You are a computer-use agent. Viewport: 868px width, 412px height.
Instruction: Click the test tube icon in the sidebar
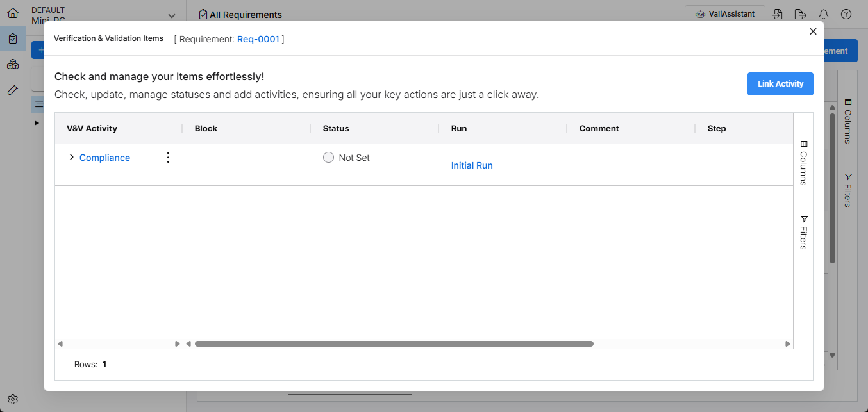(x=13, y=90)
